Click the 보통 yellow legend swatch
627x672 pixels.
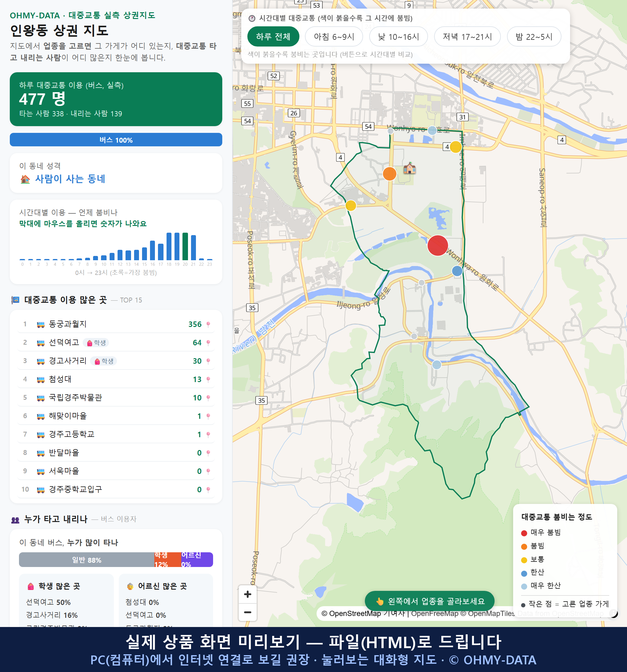coord(524,560)
